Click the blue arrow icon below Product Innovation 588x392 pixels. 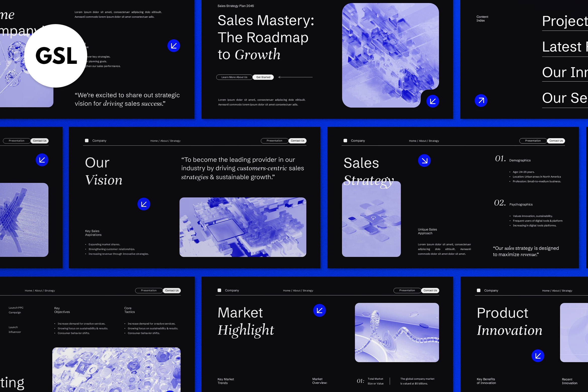(538, 356)
